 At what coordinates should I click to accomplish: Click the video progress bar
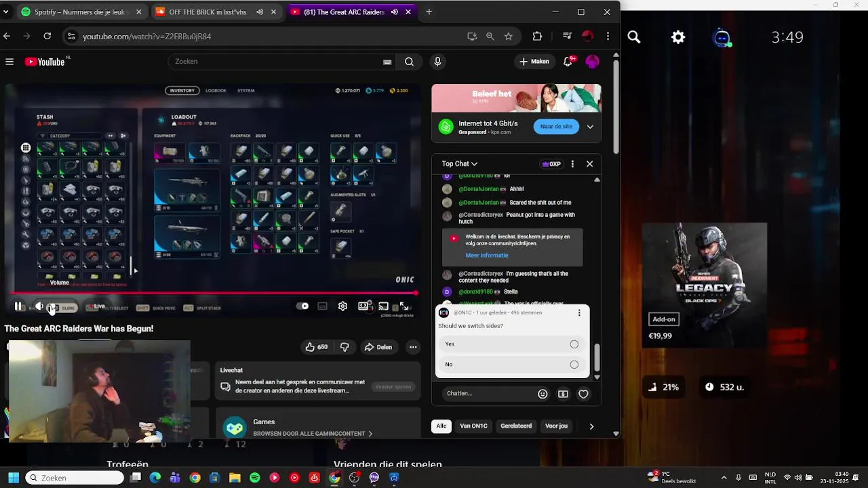214,293
